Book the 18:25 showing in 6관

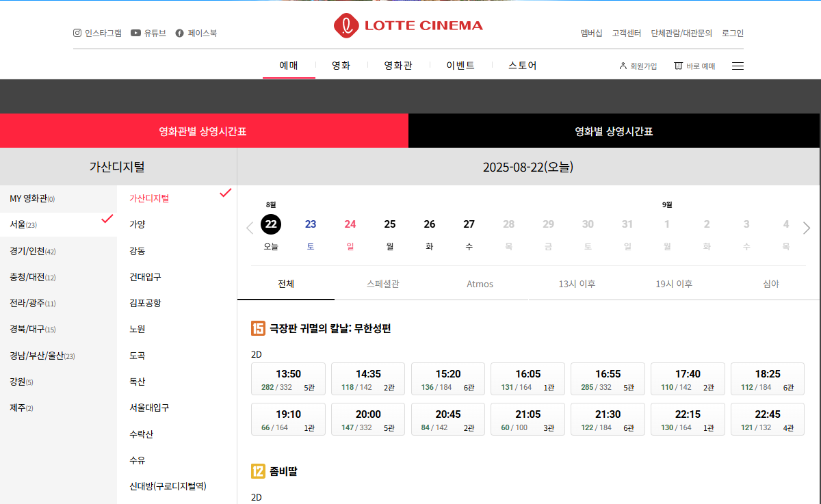768,379
